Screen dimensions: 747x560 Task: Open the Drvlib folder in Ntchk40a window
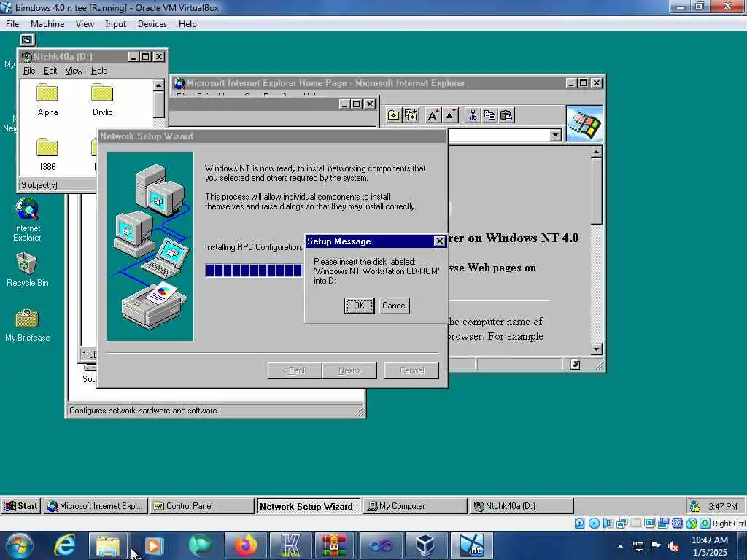tap(102, 100)
